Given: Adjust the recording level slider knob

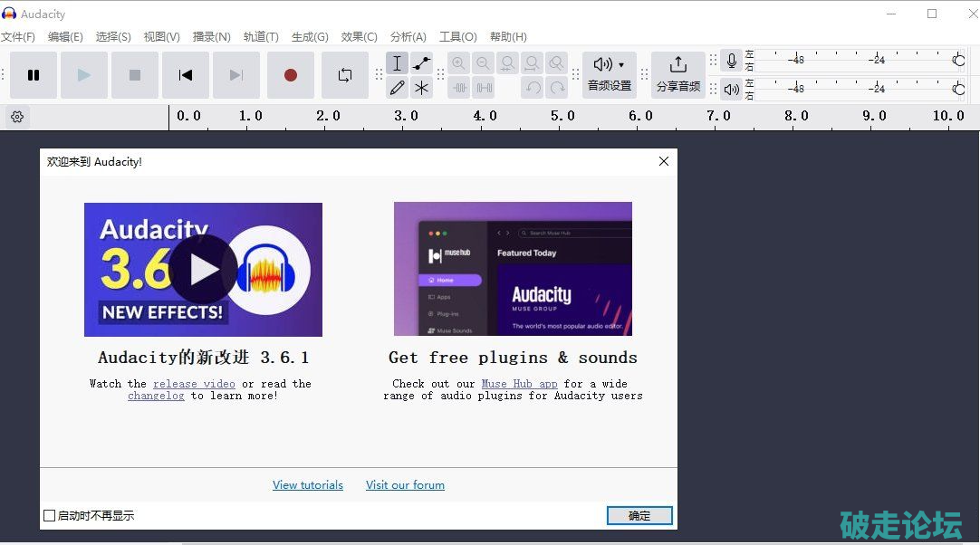Looking at the screenshot, I should [x=958, y=61].
